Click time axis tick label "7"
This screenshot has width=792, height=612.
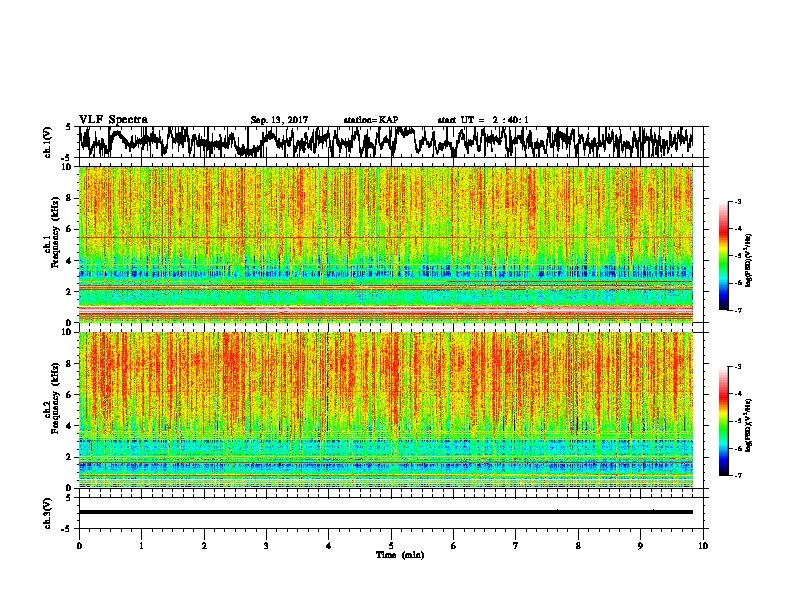[x=516, y=546]
